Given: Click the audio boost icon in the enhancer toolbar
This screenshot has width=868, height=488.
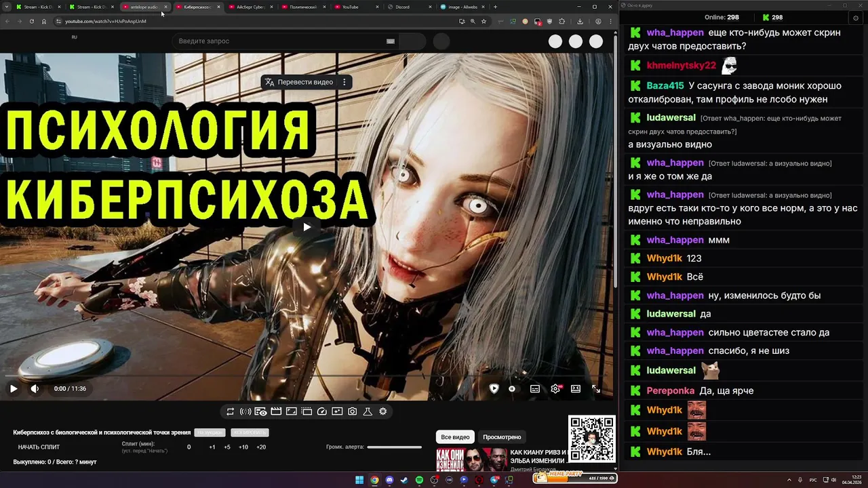Looking at the screenshot, I should (x=245, y=411).
